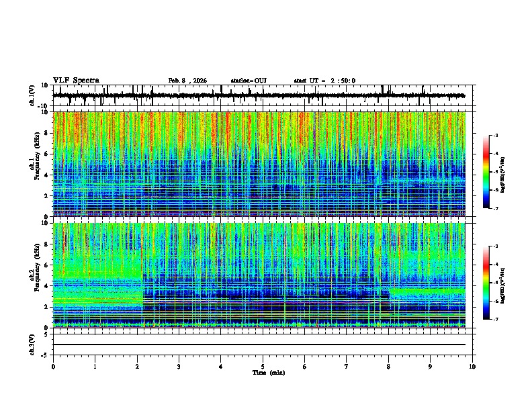
Task: Click the ch.1 color scale bar
Action: pyautogui.click(x=486, y=172)
